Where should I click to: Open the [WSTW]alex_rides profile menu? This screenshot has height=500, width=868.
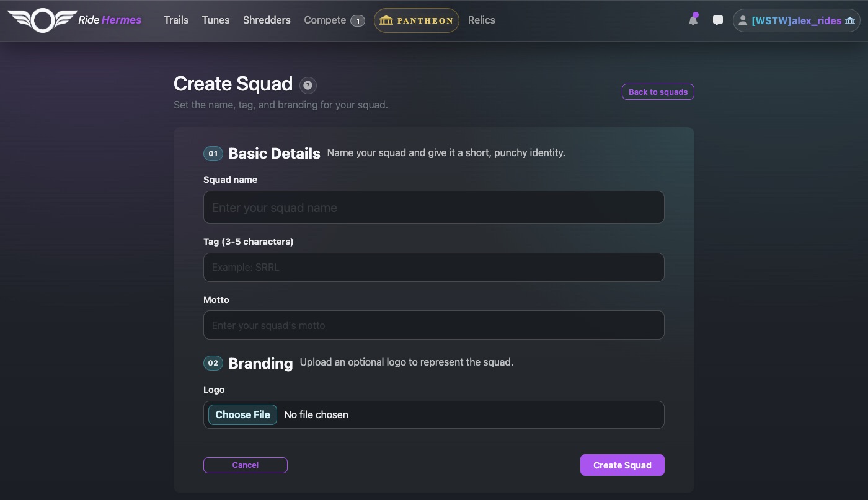pyautogui.click(x=797, y=20)
